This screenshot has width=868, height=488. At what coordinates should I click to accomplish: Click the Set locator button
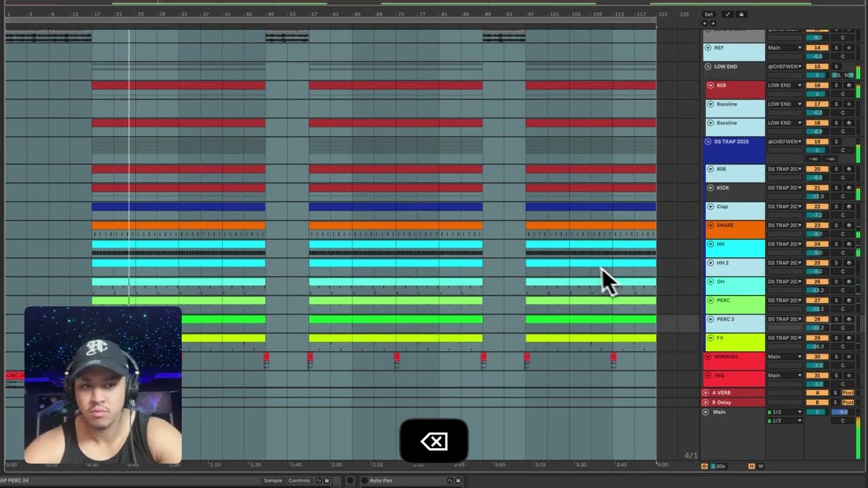point(709,14)
